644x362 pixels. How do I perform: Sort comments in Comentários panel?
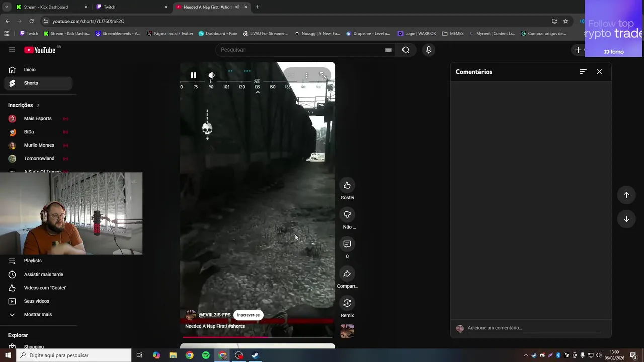(583, 72)
